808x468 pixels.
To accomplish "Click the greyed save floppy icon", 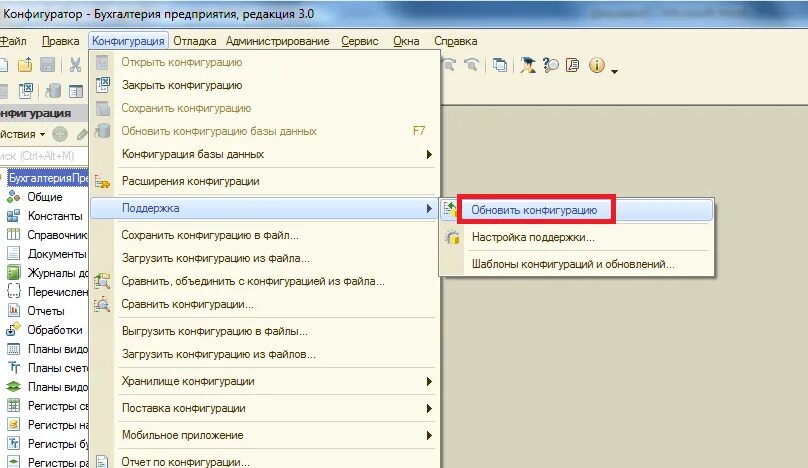I will pos(48,64).
